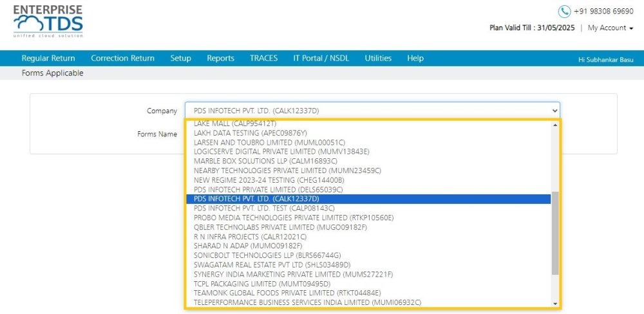Click the company list scrollbar thumb
The height and width of the screenshot is (314, 644).
tap(555, 233)
